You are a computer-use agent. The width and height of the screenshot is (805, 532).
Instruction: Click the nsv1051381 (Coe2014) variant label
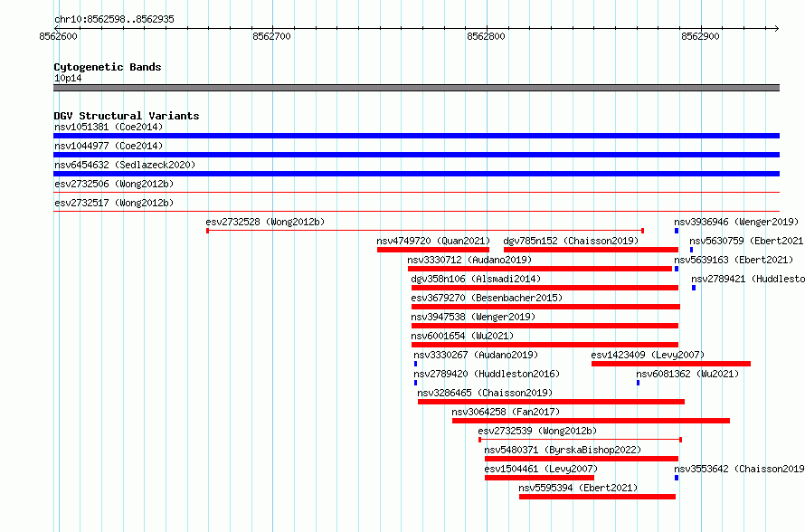coord(109,127)
